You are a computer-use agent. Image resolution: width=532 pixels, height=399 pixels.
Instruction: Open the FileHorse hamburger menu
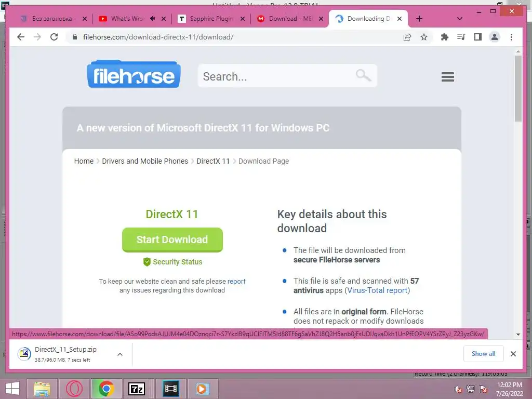tap(447, 77)
